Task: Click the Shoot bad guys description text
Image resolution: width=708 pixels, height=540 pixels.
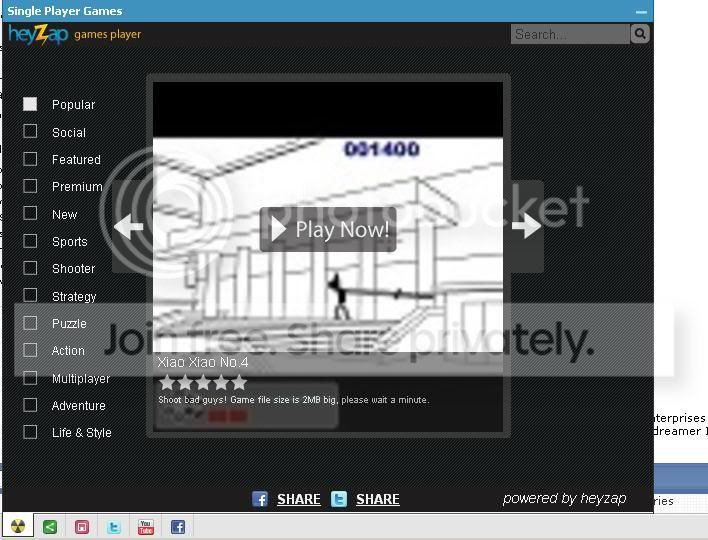Action: coord(293,400)
